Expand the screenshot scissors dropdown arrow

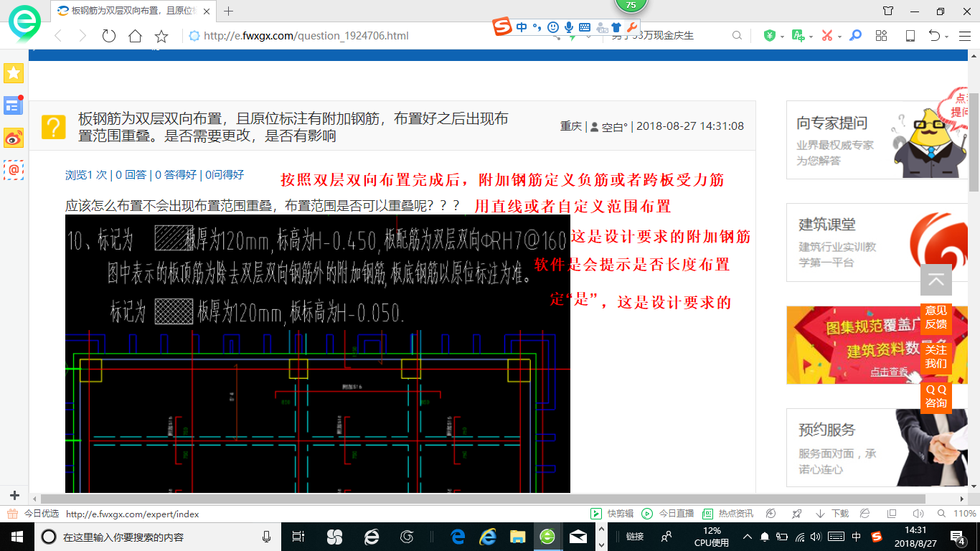point(839,37)
